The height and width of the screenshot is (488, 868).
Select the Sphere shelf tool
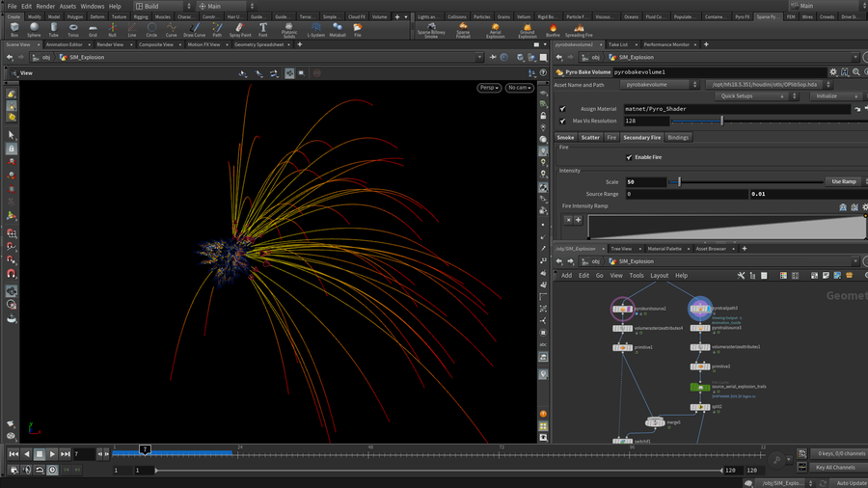[35, 29]
